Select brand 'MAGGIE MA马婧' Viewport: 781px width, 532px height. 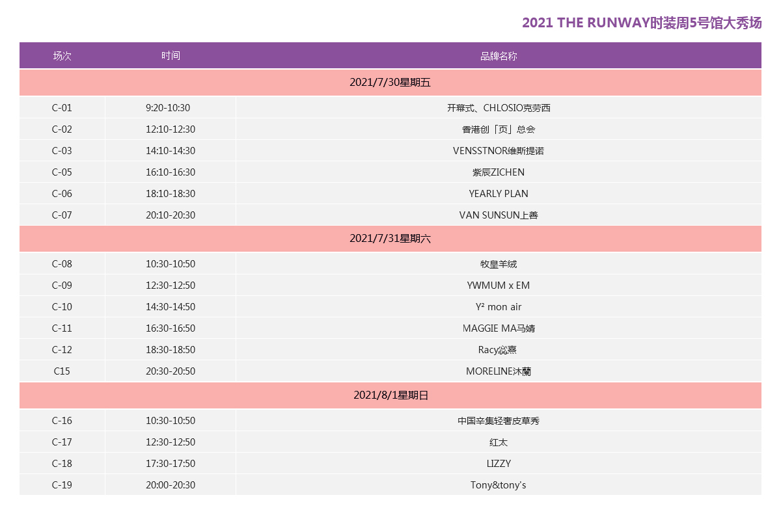[x=499, y=328]
